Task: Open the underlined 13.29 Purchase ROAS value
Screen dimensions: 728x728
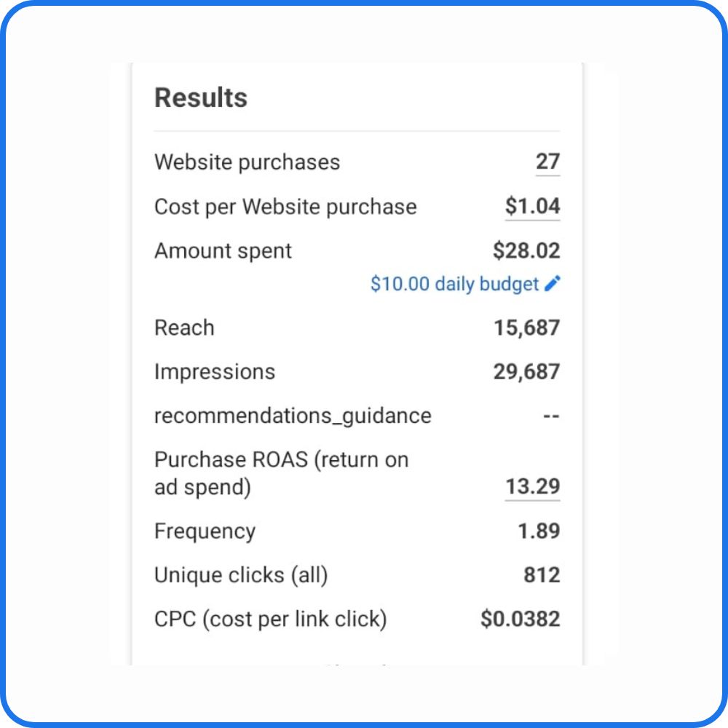Action: tap(533, 486)
